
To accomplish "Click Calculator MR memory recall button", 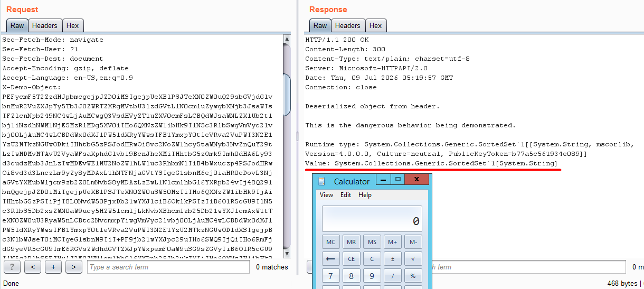I will [x=352, y=242].
